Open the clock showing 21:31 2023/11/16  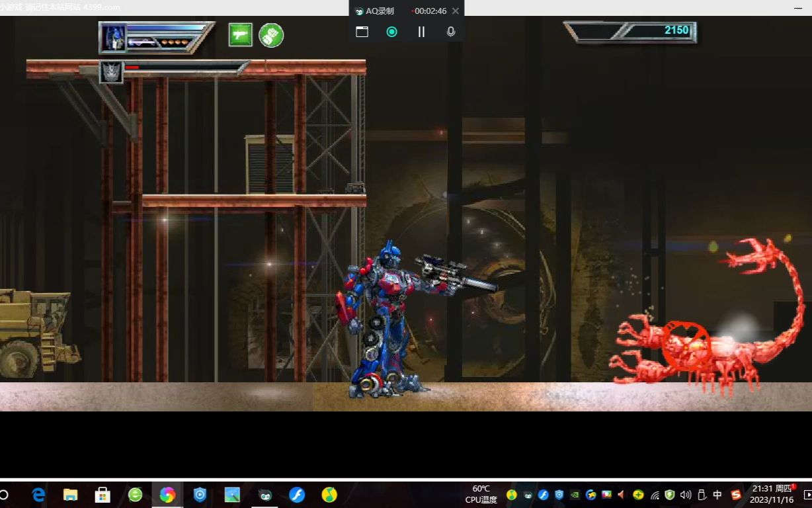point(772,494)
